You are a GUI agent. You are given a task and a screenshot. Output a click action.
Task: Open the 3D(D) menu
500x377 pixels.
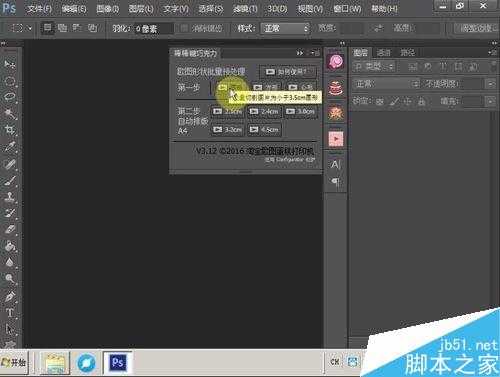pos(277,9)
